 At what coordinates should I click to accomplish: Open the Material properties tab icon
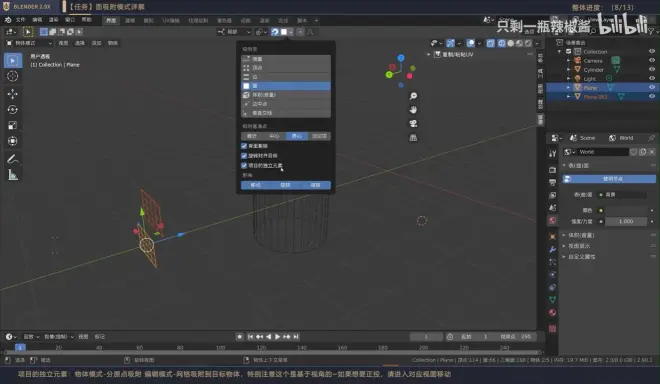(x=553, y=312)
